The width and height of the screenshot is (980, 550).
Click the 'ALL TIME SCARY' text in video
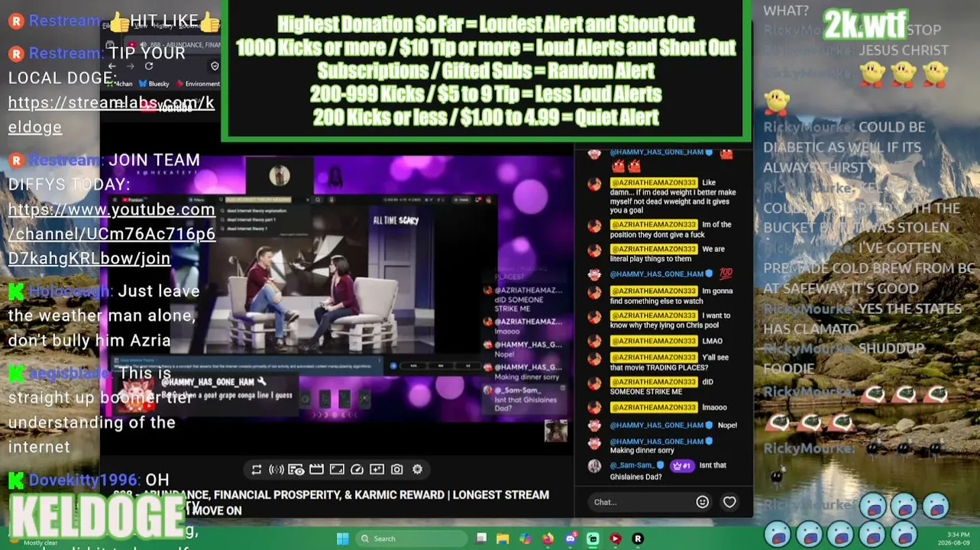point(395,221)
